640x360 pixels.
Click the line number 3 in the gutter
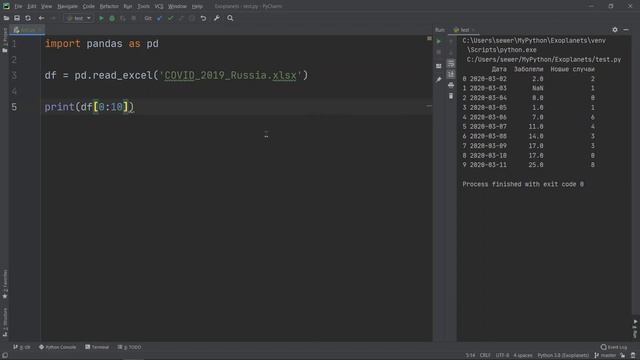pos(14,76)
